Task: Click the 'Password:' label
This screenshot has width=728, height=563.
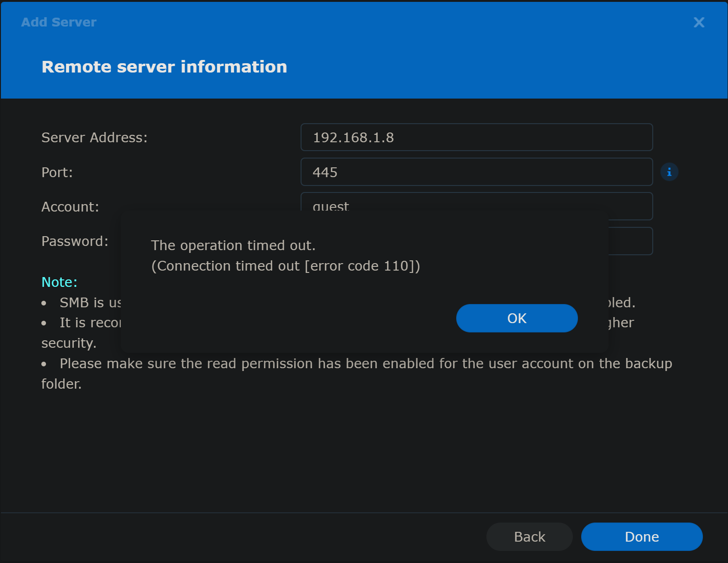Action: (x=75, y=241)
